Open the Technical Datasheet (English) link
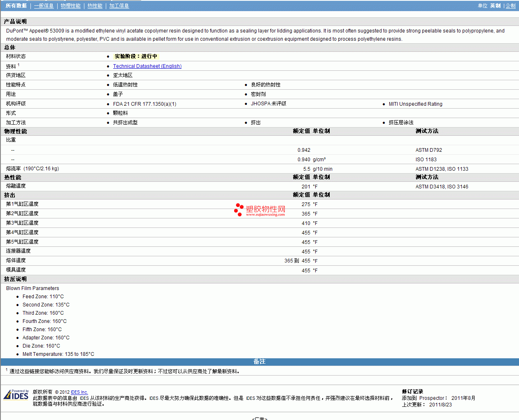This screenshot has height=420, width=519. coord(147,66)
